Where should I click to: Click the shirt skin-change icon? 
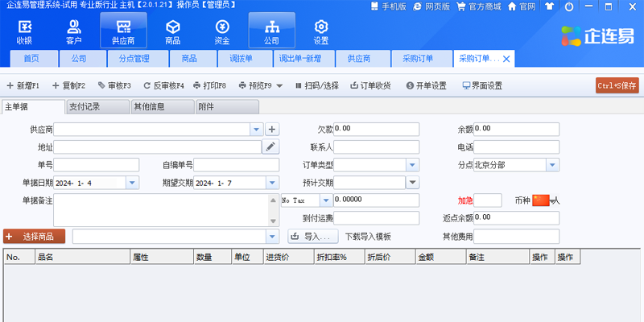click(x=549, y=6)
